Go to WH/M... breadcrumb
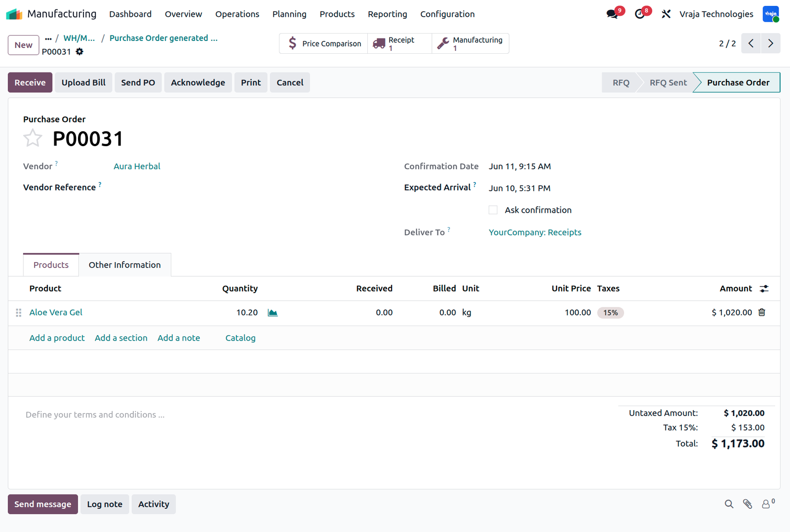The image size is (790, 532). click(79, 38)
